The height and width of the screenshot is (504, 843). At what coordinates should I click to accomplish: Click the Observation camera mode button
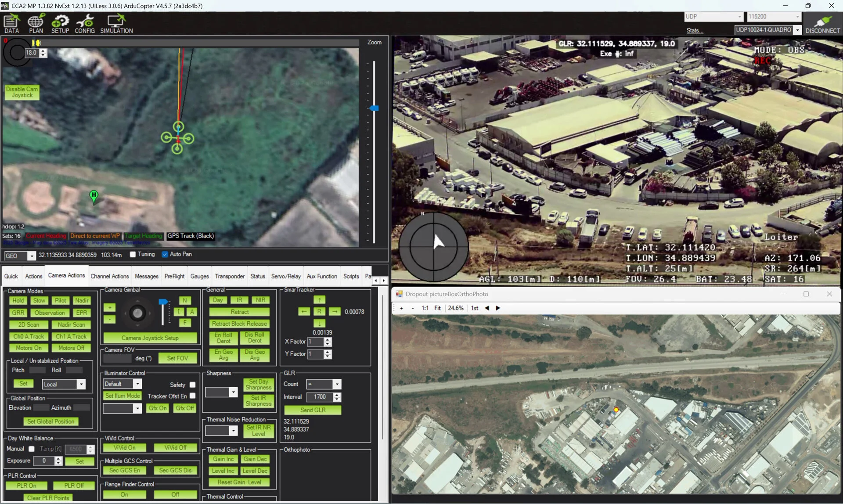50,313
